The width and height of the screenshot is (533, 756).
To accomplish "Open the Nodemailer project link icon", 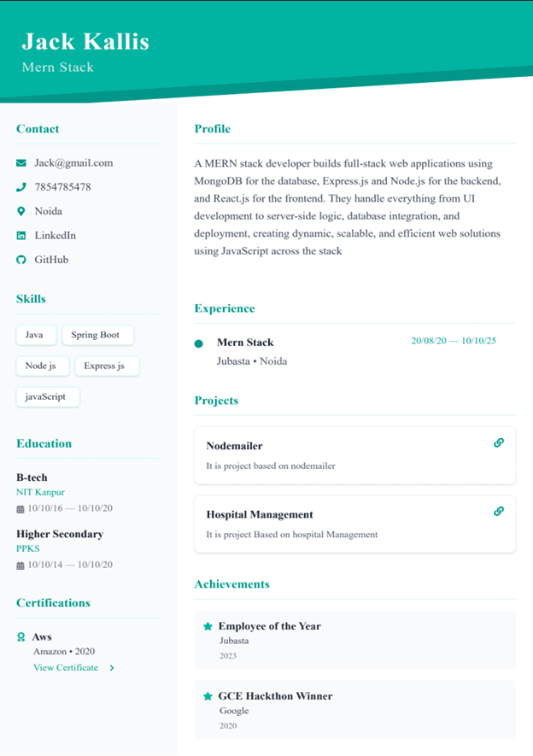I will (499, 442).
